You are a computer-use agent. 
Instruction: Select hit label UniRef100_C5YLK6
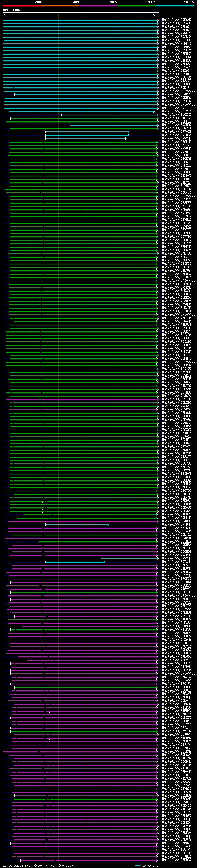[177, 50]
